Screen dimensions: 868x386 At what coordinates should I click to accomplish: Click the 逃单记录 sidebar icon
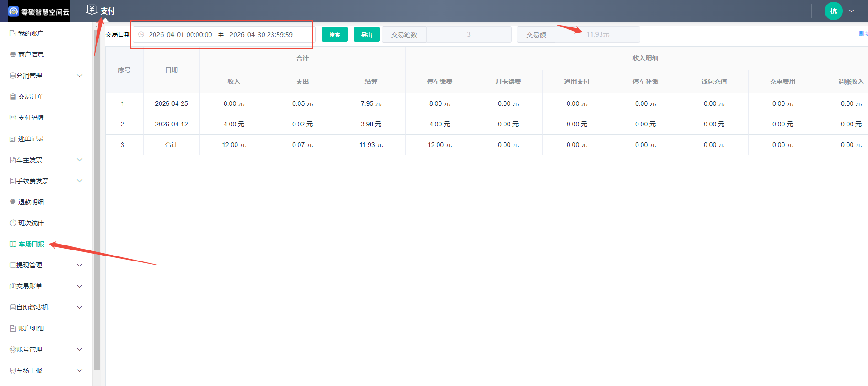click(x=13, y=139)
